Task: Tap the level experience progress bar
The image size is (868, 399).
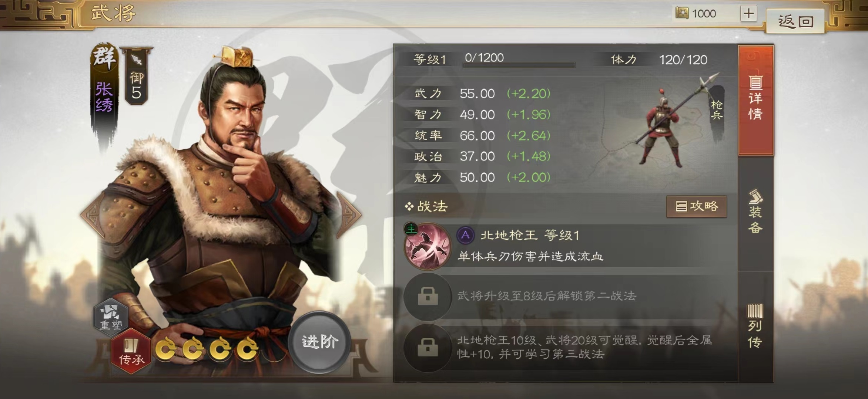Action: (519, 65)
